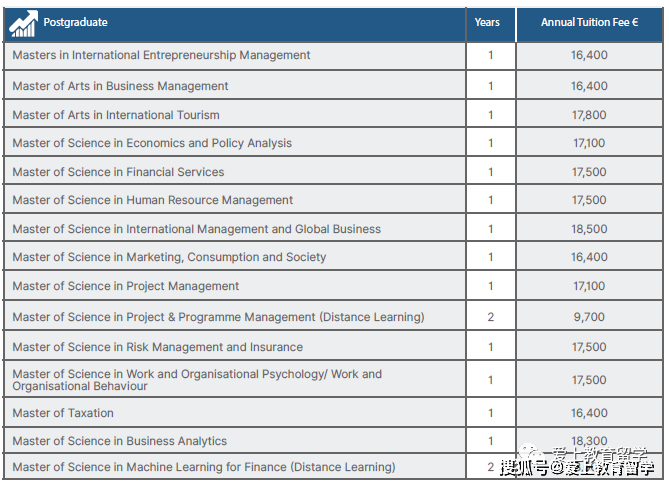Open Master of Science in Financial Services
This screenshot has width=669, height=485.
[118, 172]
